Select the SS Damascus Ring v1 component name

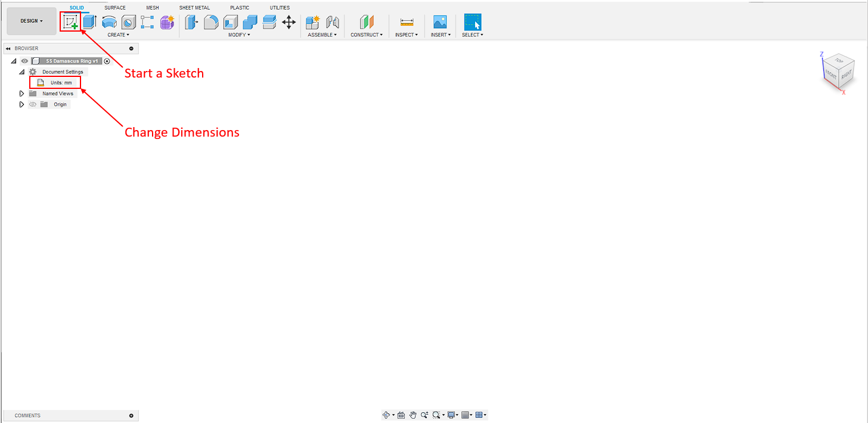coord(72,61)
